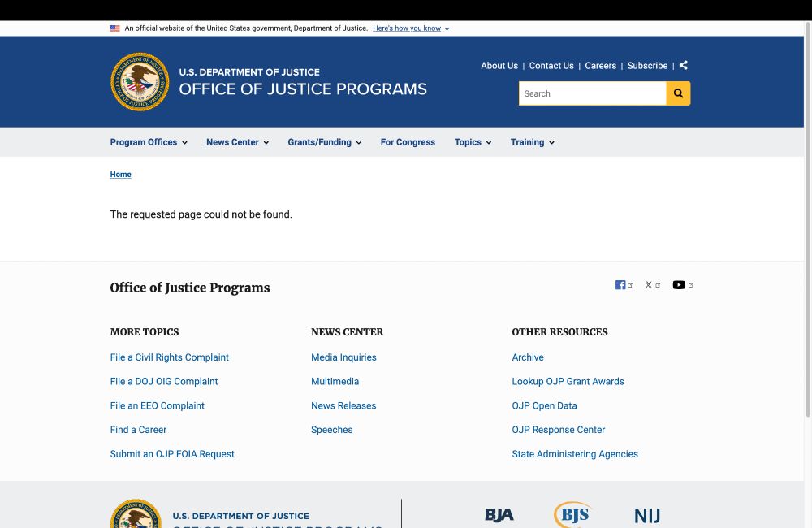Click the yellow search magnifier button

(x=678, y=93)
